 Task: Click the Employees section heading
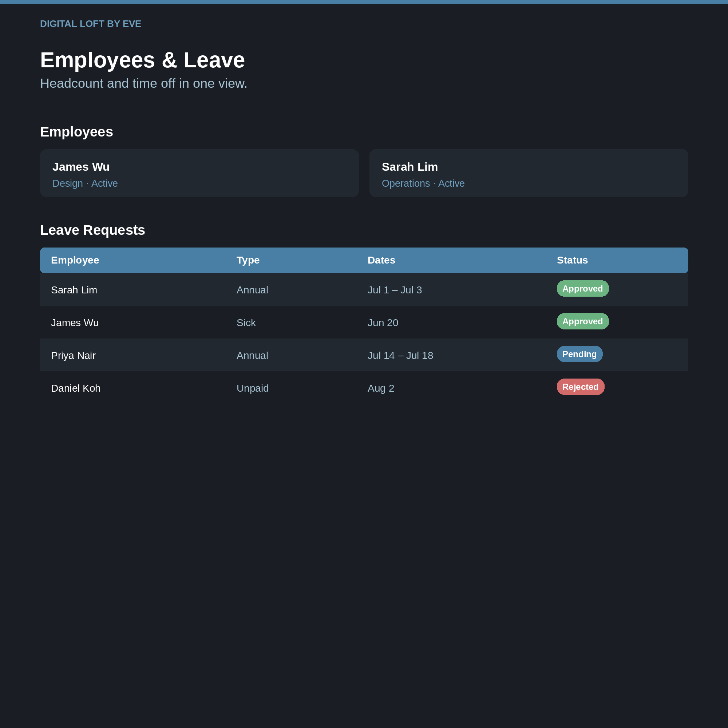[x=76, y=132]
